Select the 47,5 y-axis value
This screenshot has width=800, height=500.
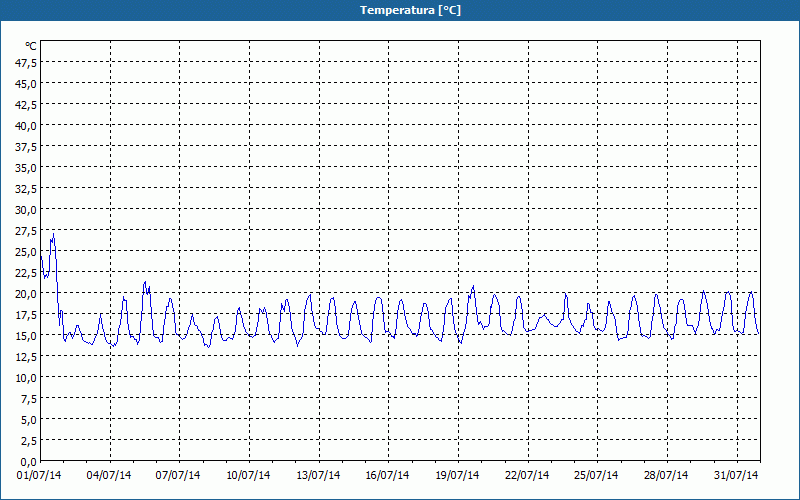point(26,63)
